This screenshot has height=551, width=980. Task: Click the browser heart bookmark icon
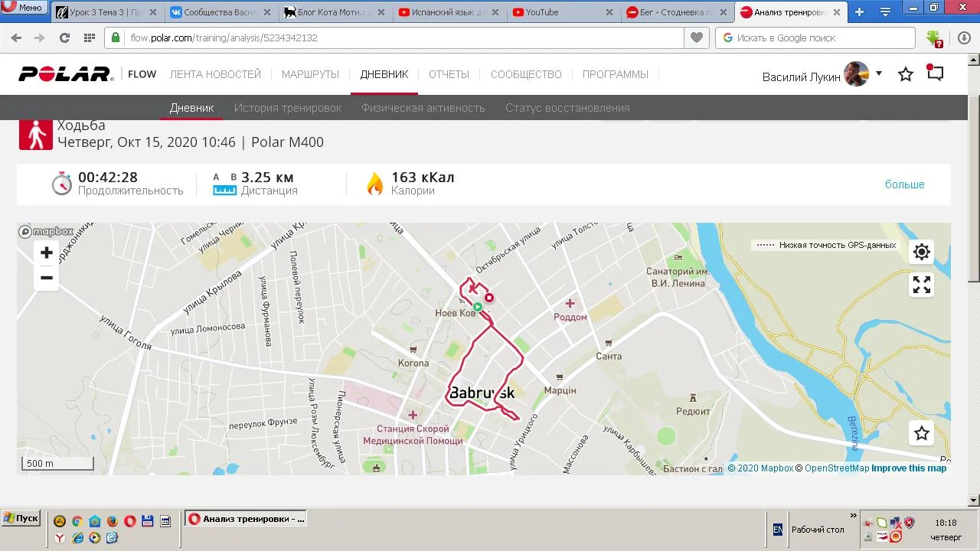click(x=697, y=37)
